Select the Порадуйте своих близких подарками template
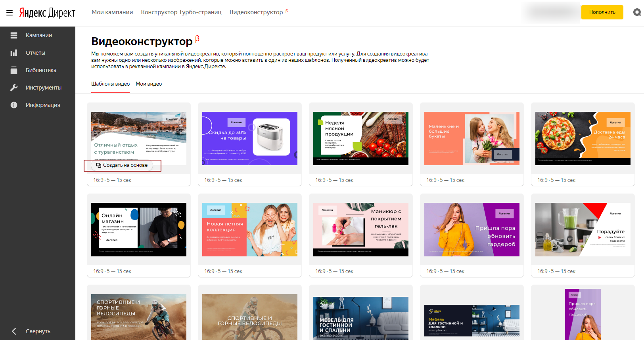This screenshot has height=340, width=644. (x=583, y=229)
